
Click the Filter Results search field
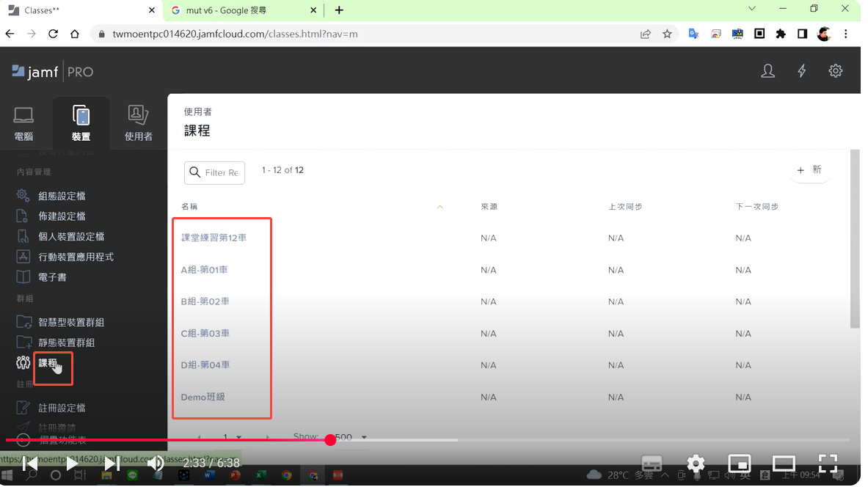[214, 172]
